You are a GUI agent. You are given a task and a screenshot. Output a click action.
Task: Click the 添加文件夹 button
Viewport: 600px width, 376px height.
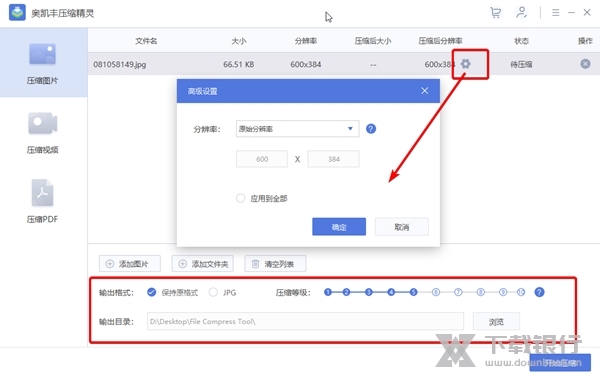[x=203, y=264]
